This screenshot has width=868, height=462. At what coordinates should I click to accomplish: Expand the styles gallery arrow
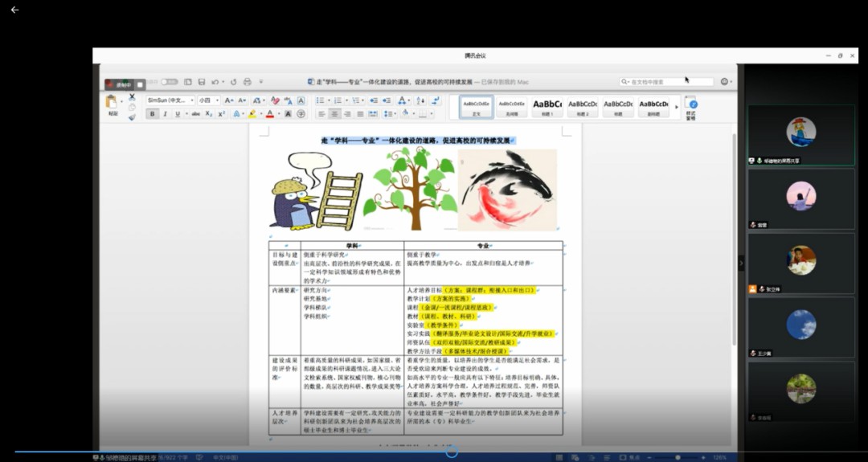(676, 106)
